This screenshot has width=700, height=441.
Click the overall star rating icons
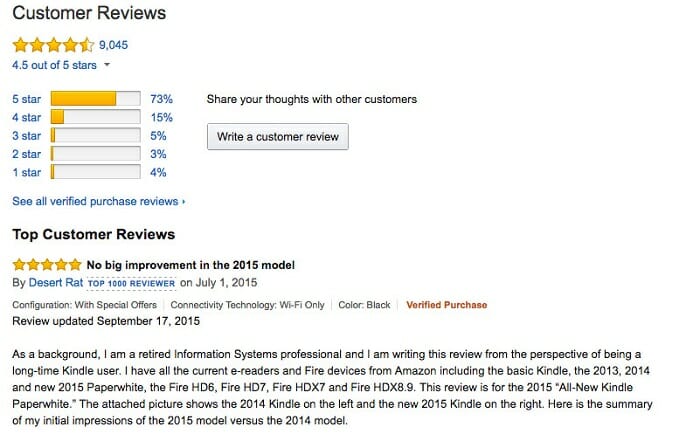(x=53, y=45)
